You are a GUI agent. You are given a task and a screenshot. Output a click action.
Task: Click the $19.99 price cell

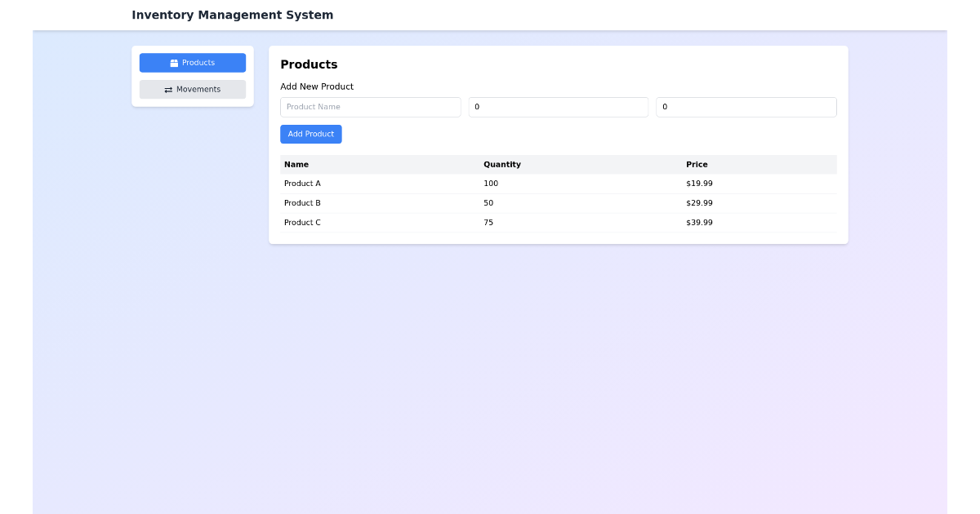[x=699, y=184]
